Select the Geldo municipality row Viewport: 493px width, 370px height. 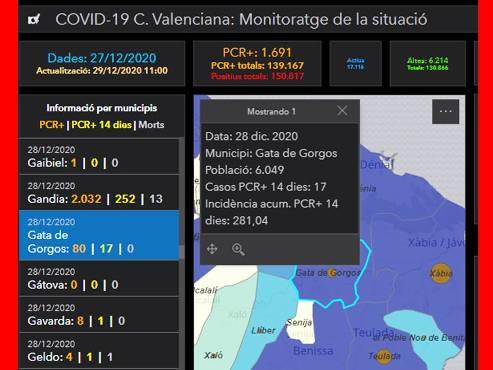coord(99,351)
